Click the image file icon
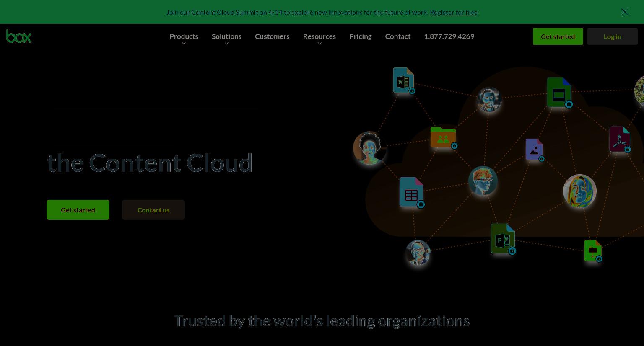The image size is (644, 346). pyautogui.click(x=535, y=150)
